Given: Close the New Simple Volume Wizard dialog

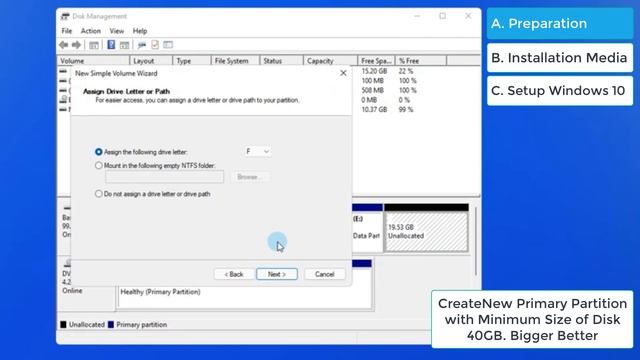Looking at the screenshot, I should [x=343, y=73].
